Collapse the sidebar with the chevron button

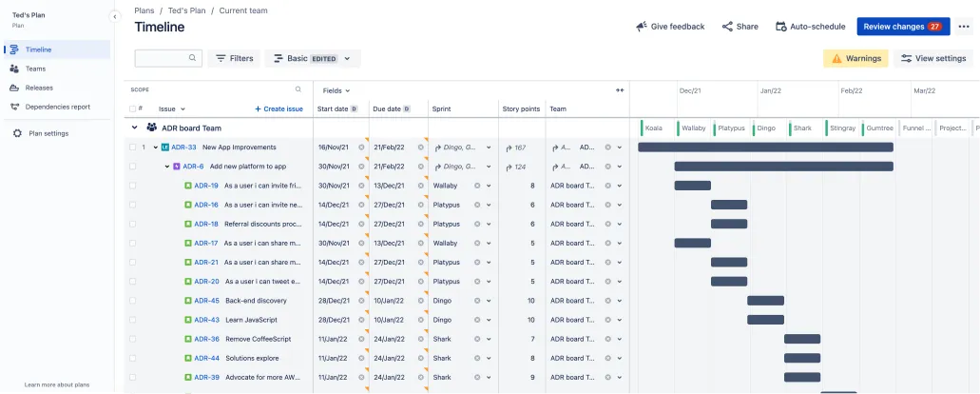[115, 17]
